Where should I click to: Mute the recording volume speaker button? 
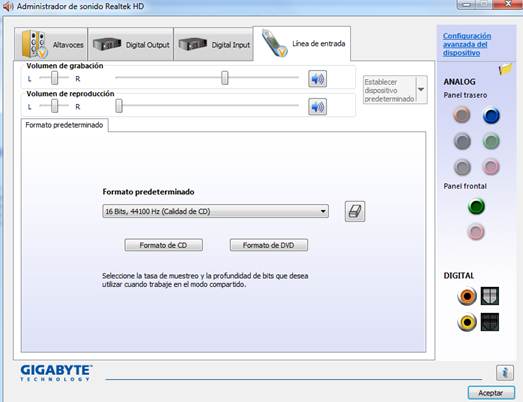pos(317,79)
